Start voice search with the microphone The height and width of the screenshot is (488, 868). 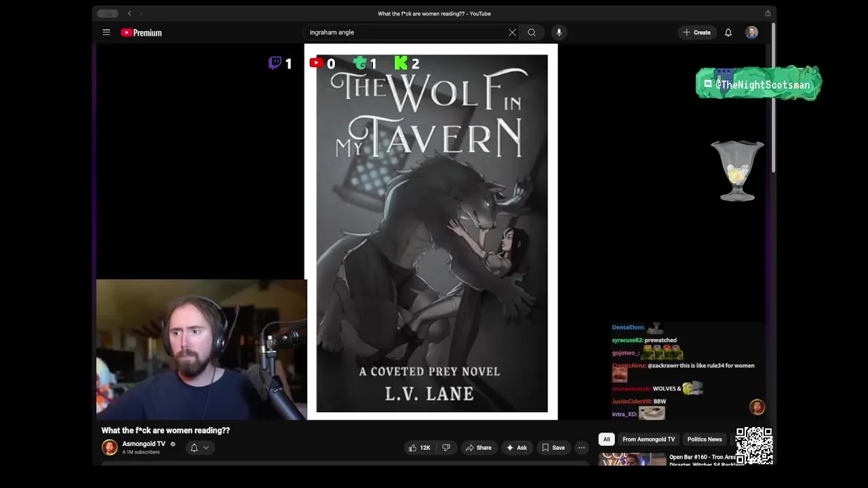559,33
